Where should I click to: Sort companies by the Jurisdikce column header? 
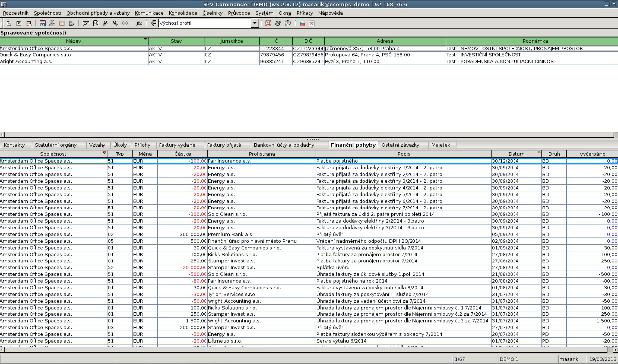coord(232,41)
